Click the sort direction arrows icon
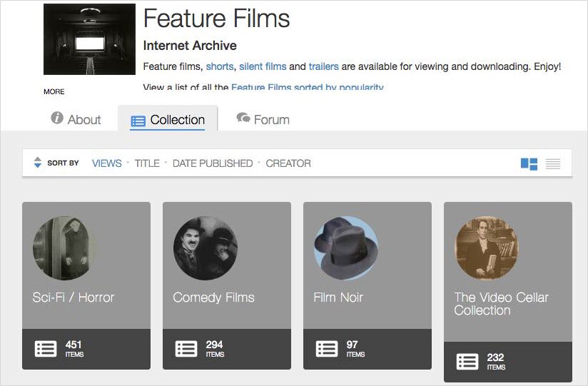The height and width of the screenshot is (386, 588). 38,163
